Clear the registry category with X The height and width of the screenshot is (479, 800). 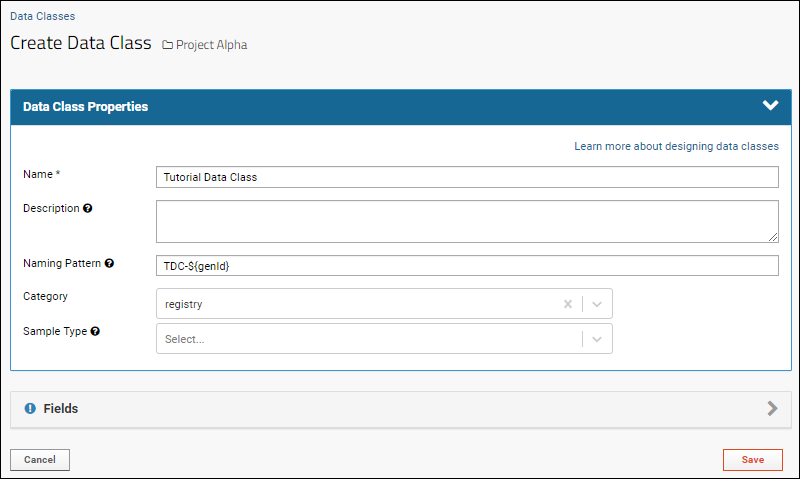click(568, 304)
